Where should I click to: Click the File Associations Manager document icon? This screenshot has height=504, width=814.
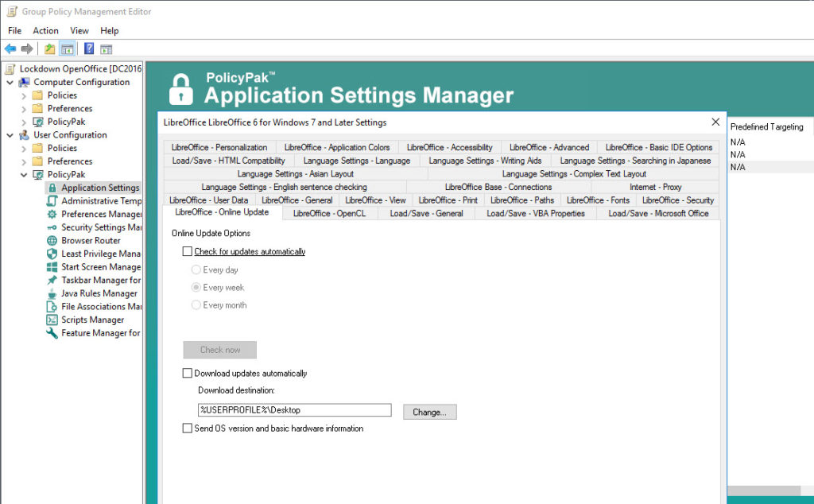tap(52, 307)
